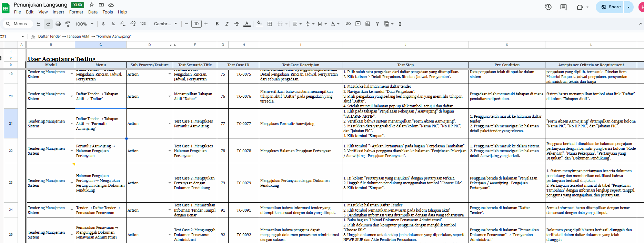644x243 pixels.
Task: Open the zoom level dropdown
Action: pos(84,24)
